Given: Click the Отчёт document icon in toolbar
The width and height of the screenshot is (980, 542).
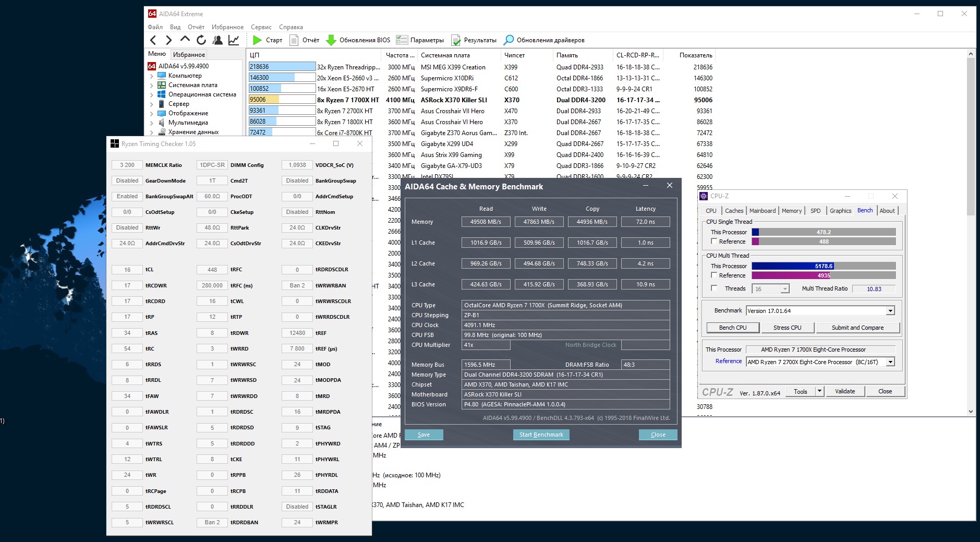Looking at the screenshot, I should (x=294, y=40).
